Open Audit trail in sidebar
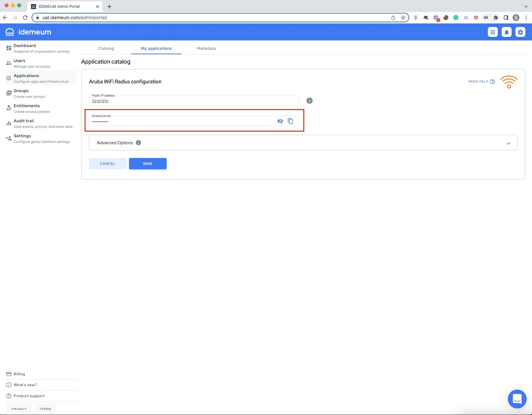Viewport: 532px width, 415px height. coord(41,123)
